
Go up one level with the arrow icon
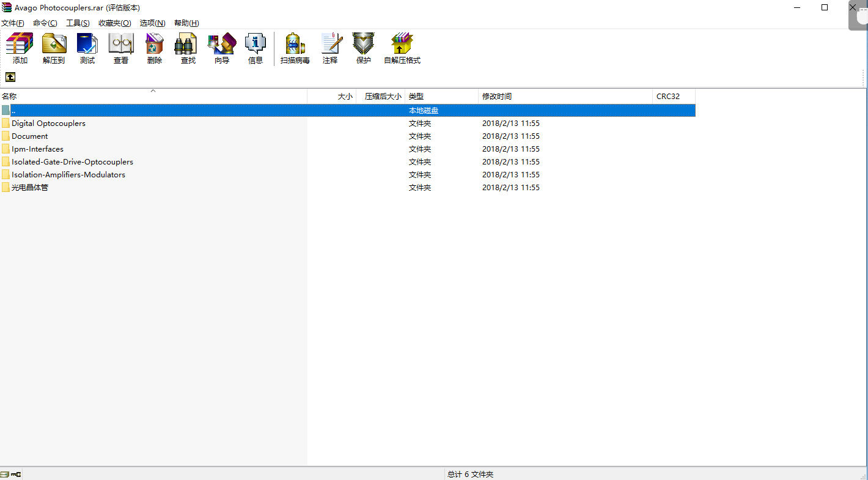[10, 77]
